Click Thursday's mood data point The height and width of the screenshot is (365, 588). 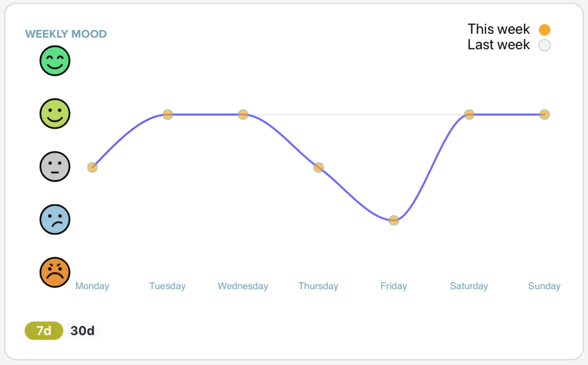(318, 168)
